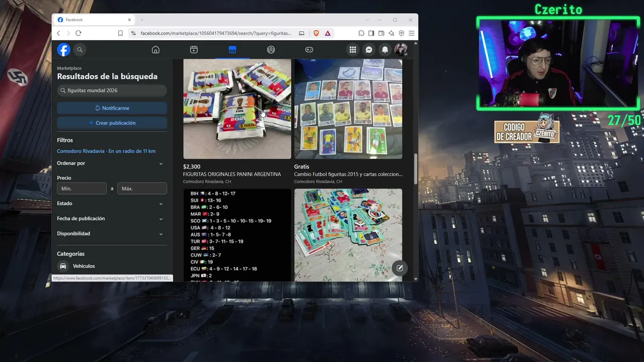Image resolution: width=644 pixels, height=362 pixels.
Task: Click the $2,300 price text
Action: coord(192,166)
